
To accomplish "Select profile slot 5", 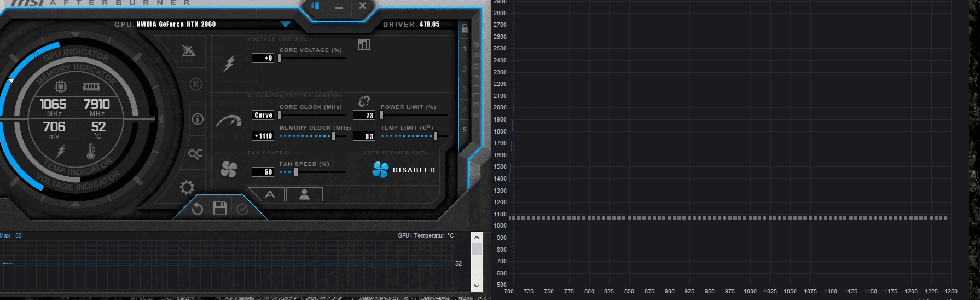I will (x=465, y=130).
